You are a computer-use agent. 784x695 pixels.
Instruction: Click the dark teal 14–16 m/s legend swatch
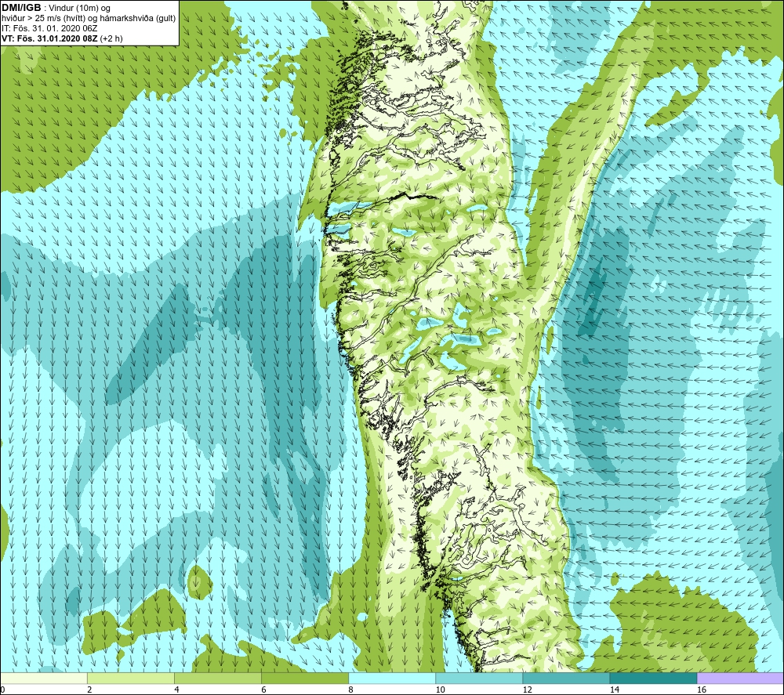[653, 678]
